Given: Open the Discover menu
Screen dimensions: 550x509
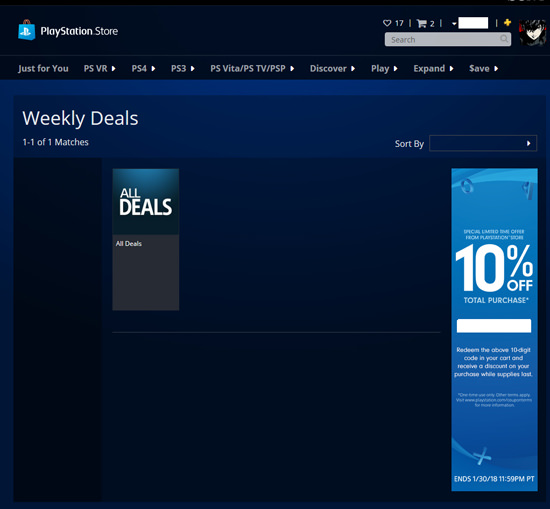Looking at the screenshot, I should (333, 68).
